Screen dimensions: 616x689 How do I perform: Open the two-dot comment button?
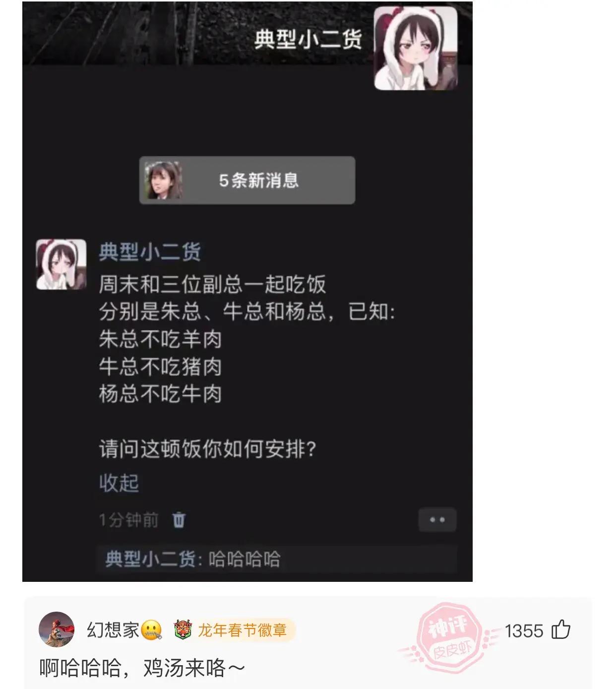(x=437, y=520)
